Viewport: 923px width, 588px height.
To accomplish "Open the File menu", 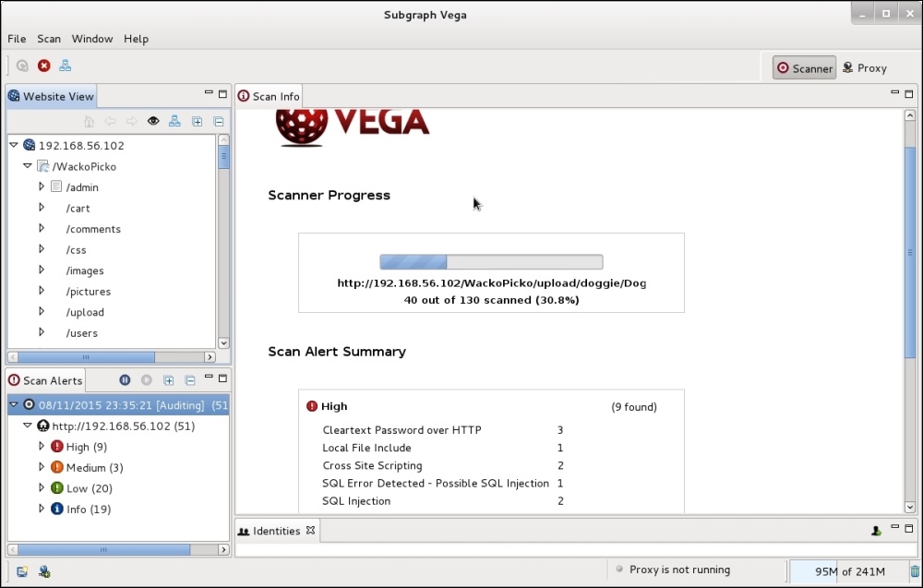I will coord(17,39).
